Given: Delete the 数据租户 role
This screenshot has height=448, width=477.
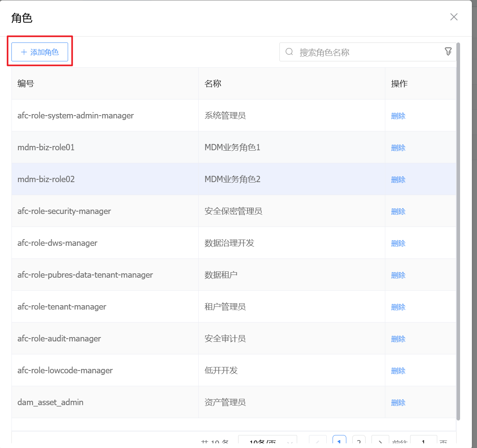Looking at the screenshot, I should point(398,275).
